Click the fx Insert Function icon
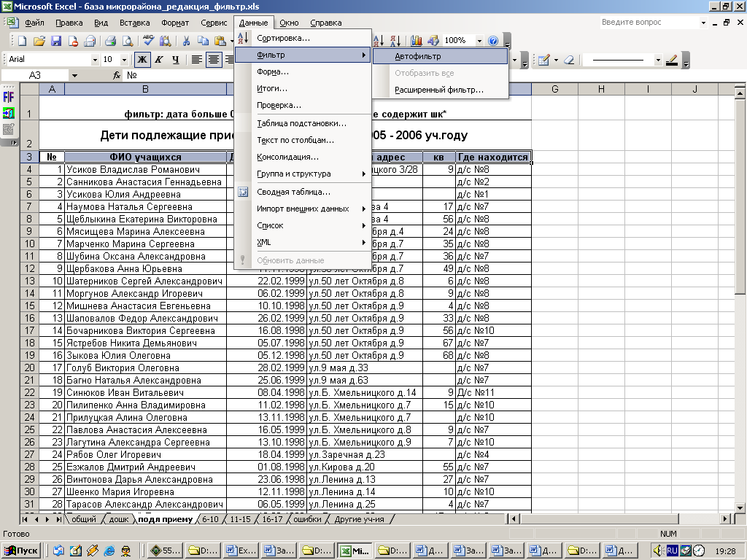This screenshot has width=747, height=560. coord(117,75)
